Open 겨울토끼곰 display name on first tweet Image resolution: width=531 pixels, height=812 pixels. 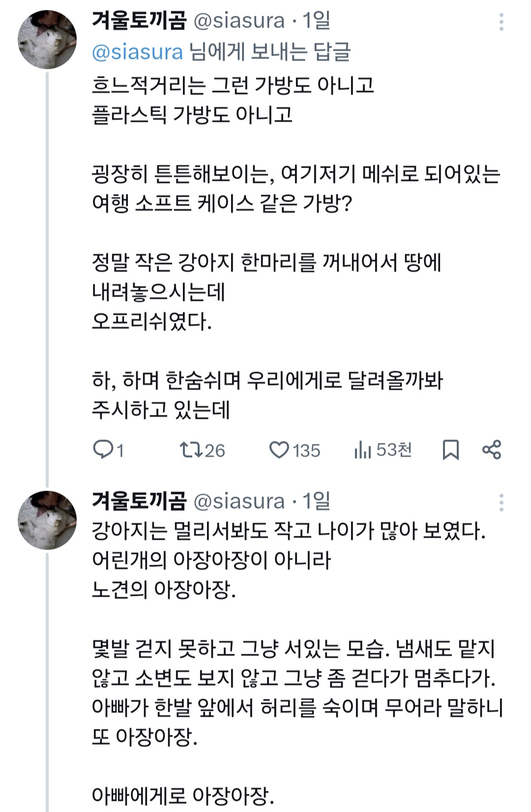(139, 21)
